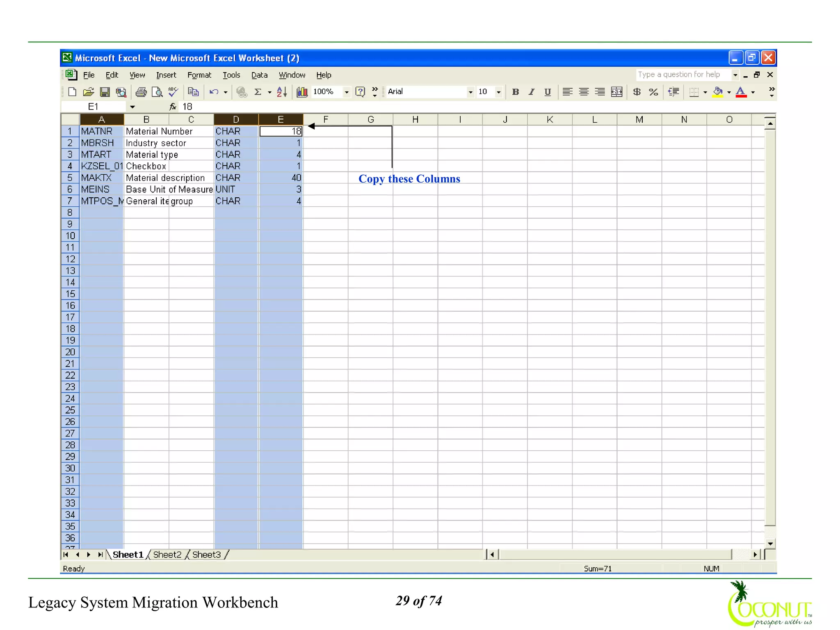Open the Fill Color dropdown arrow
840x630 pixels.
tap(729, 92)
